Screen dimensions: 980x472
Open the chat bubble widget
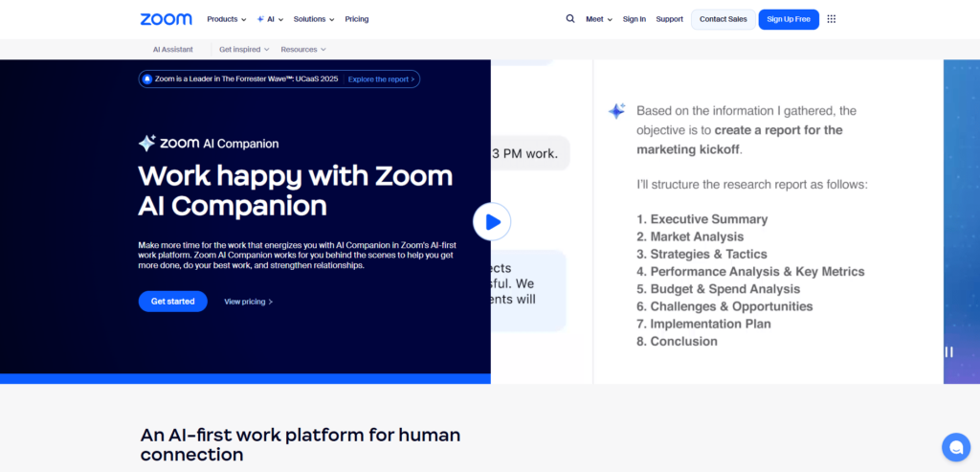click(955, 447)
